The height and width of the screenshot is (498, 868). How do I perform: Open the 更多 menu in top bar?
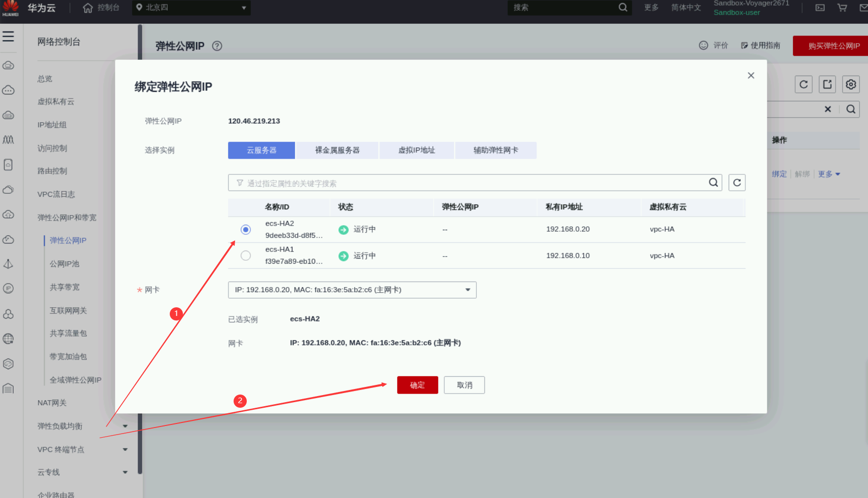pyautogui.click(x=652, y=8)
